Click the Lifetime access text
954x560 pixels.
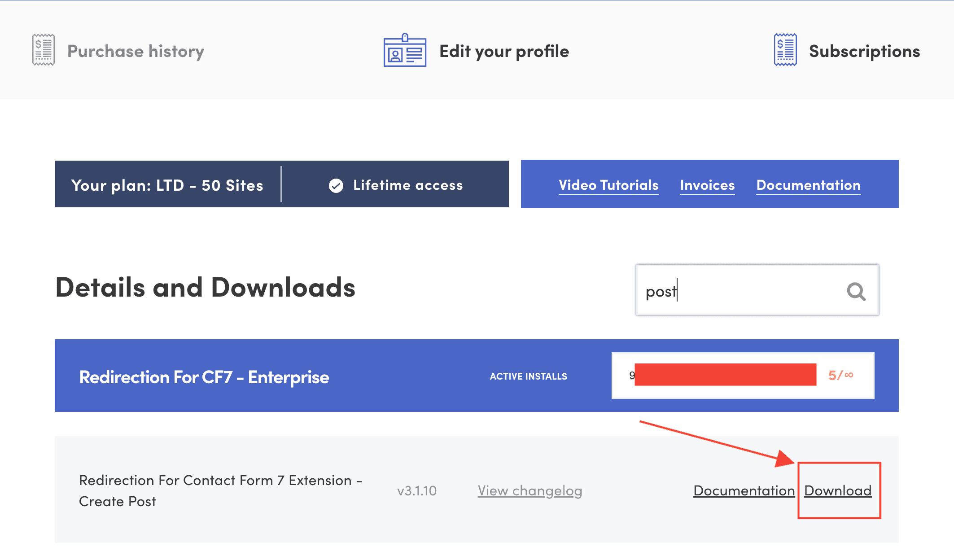tap(407, 185)
